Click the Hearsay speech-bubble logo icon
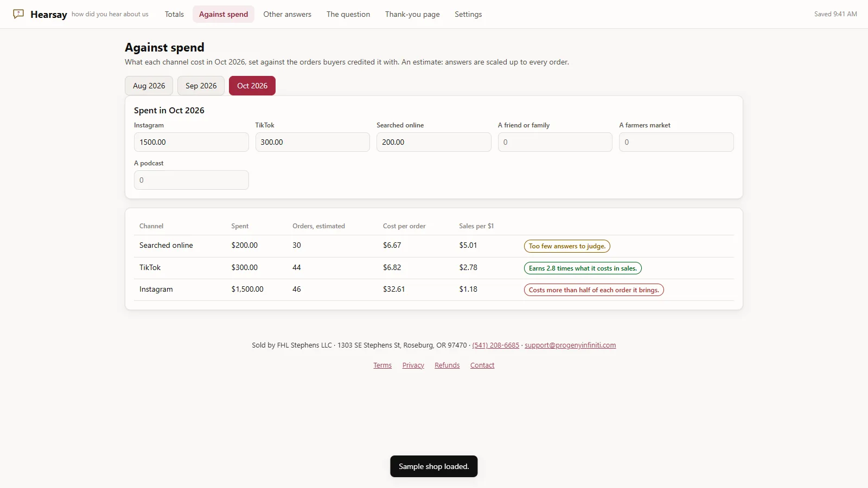Image resolution: width=868 pixels, height=488 pixels. pyautogui.click(x=18, y=14)
